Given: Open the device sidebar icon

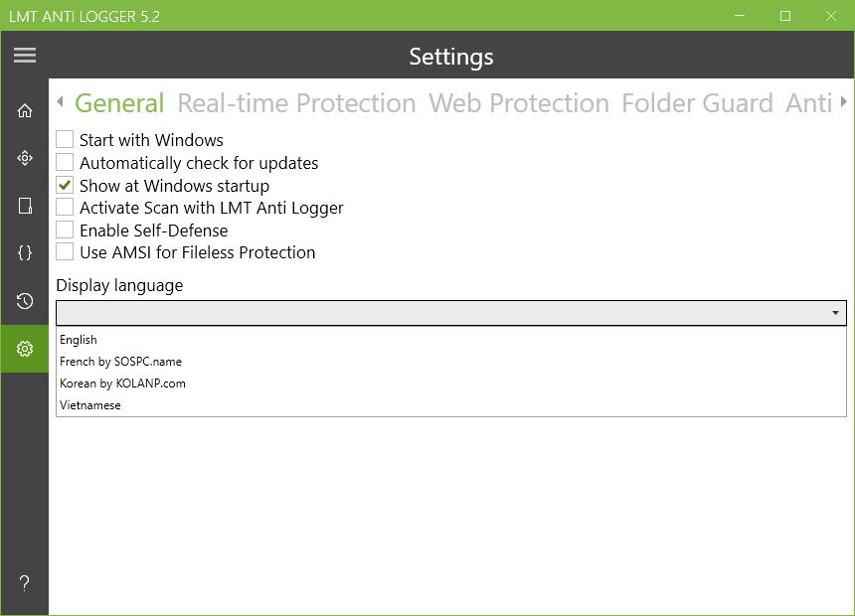Looking at the screenshot, I should 25,206.
